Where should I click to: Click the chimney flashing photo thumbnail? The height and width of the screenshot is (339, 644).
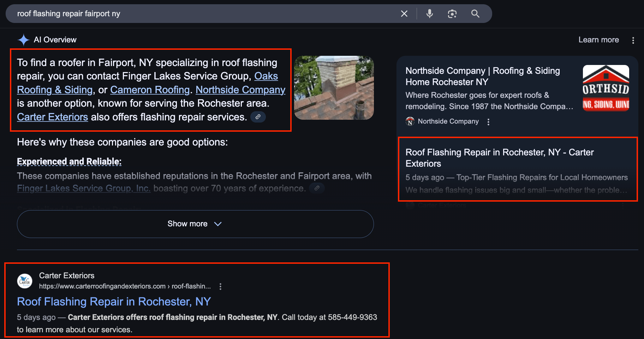tap(334, 88)
